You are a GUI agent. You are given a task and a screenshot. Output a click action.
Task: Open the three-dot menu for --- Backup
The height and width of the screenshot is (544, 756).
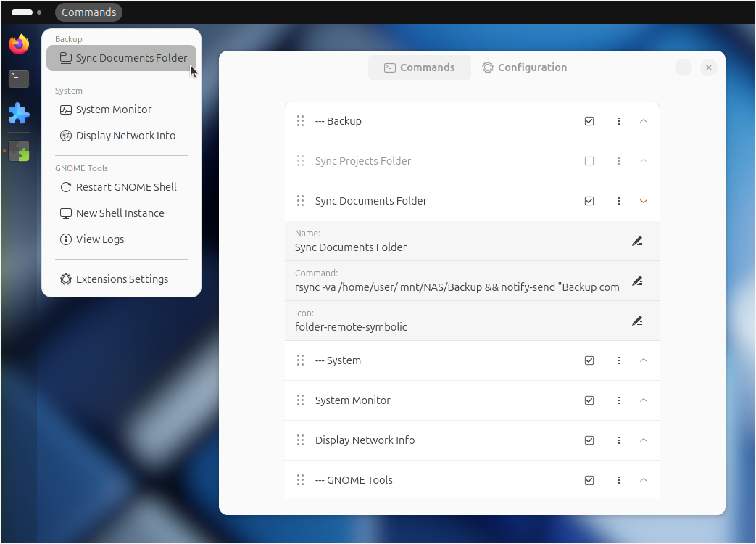[x=618, y=120]
